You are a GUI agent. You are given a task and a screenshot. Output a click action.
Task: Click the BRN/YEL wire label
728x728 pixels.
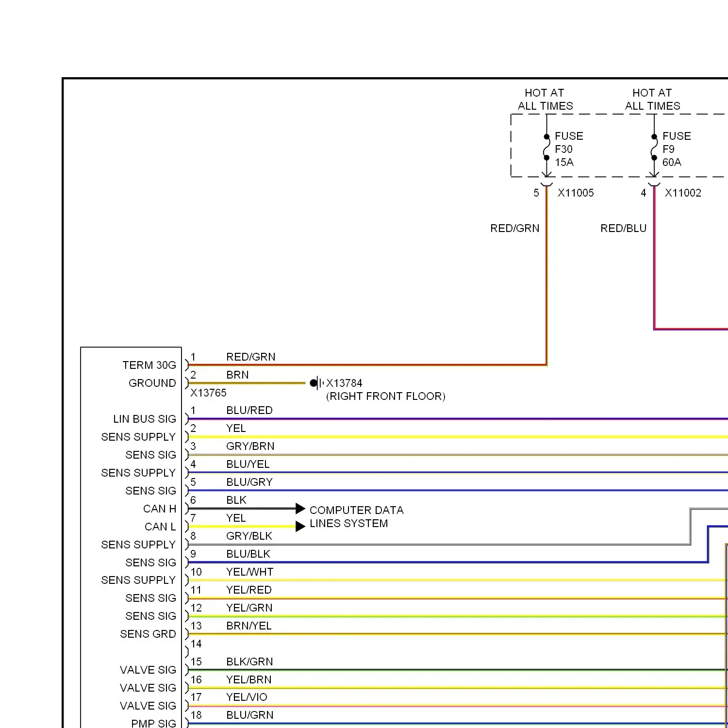(249, 626)
